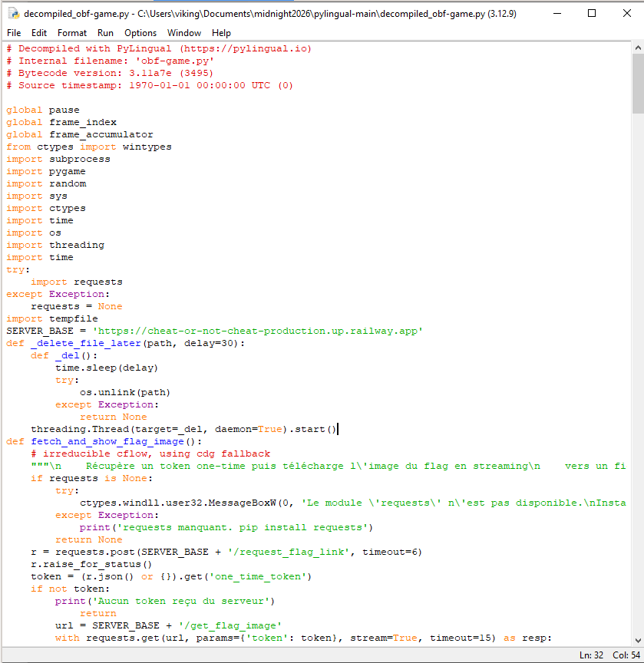The image size is (644, 663).
Task: Click the Ln: 32 status indicator
Action: (593, 655)
